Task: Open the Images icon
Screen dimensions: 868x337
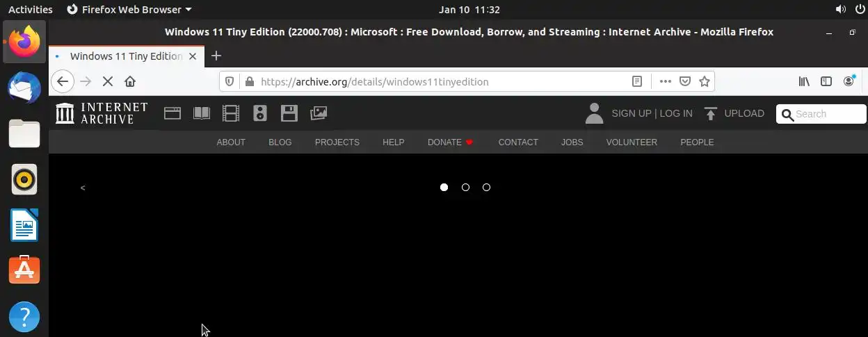Action: (x=319, y=113)
